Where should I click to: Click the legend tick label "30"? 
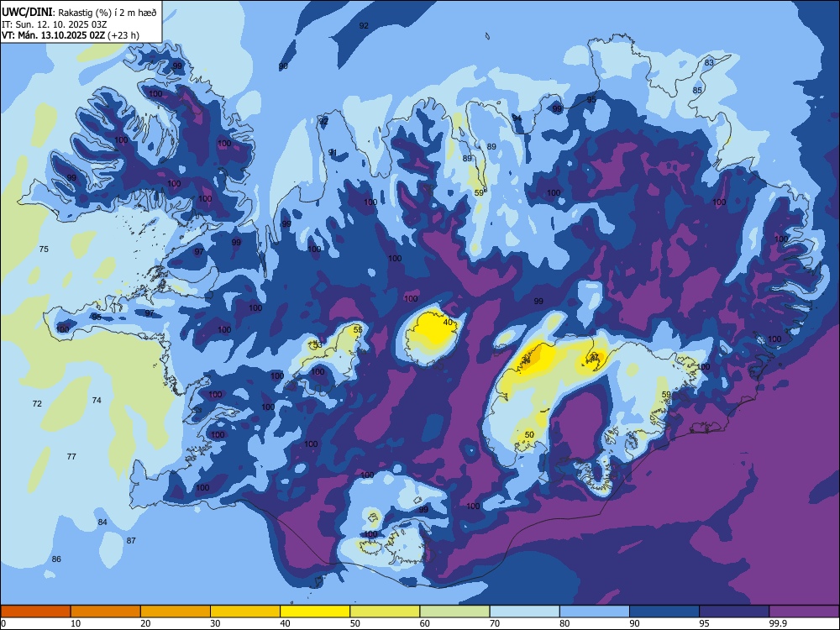point(215,623)
